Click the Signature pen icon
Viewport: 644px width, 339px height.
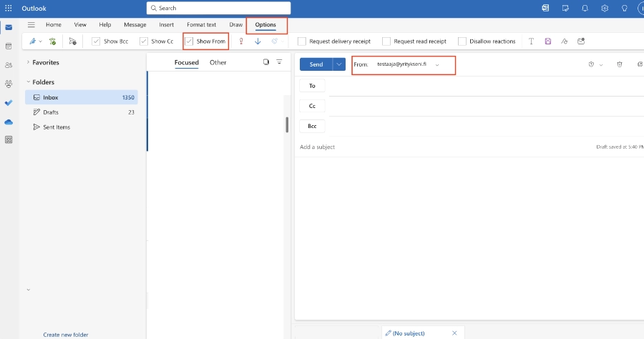pos(32,41)
